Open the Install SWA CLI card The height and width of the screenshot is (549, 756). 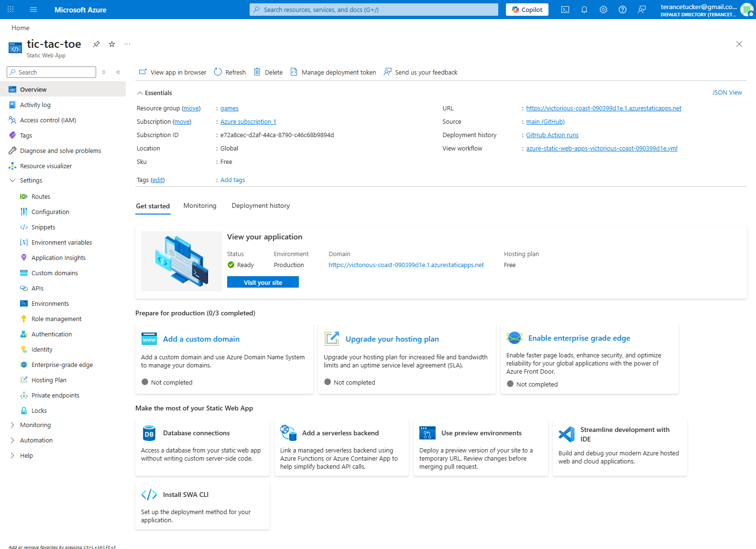(x=202, y=506)
